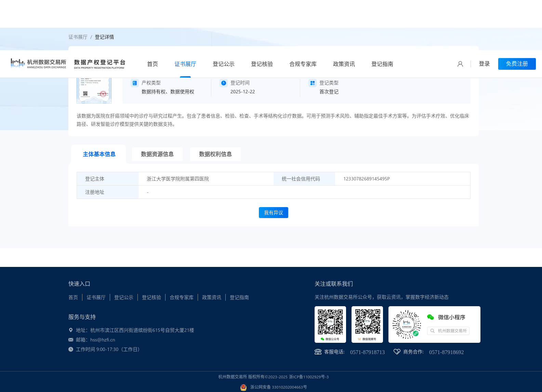Click the 2025-12-22 registration date

pos(242,92)
